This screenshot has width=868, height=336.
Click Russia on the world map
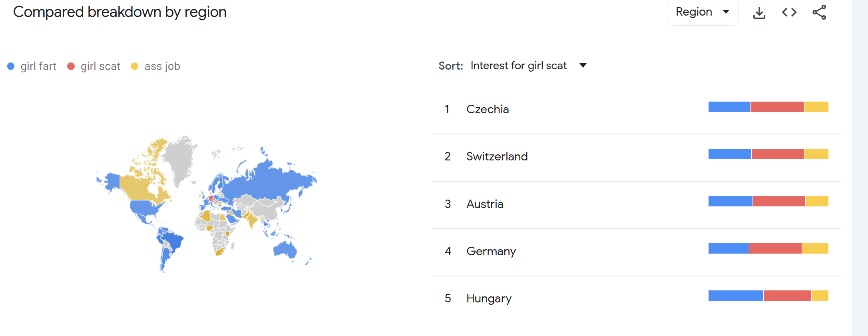pos(268,180)
